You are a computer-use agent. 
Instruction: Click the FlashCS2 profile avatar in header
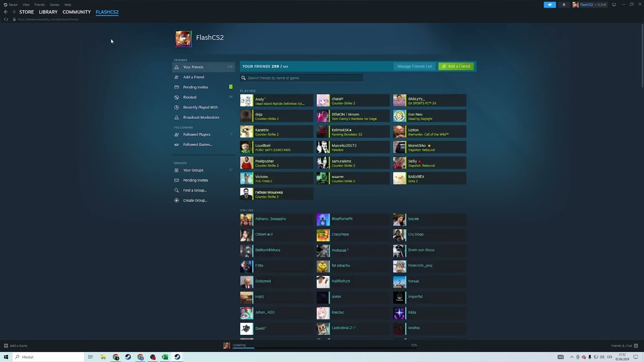183,39
